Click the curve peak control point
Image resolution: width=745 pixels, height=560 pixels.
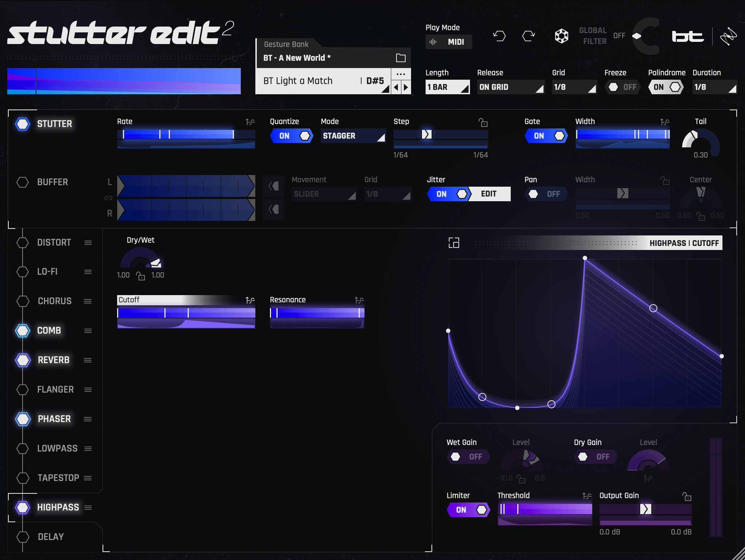[585, 258]
